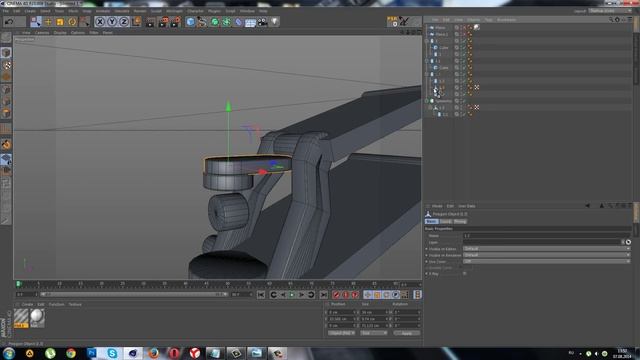Activate the Rotate tool
This screenshot has width=640, height=360.
(x=72, y=22)
